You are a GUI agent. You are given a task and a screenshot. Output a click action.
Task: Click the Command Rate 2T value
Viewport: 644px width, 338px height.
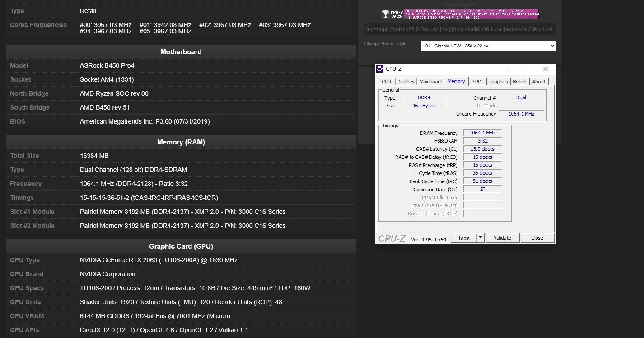pyautogui.click(x=482, y=189)
